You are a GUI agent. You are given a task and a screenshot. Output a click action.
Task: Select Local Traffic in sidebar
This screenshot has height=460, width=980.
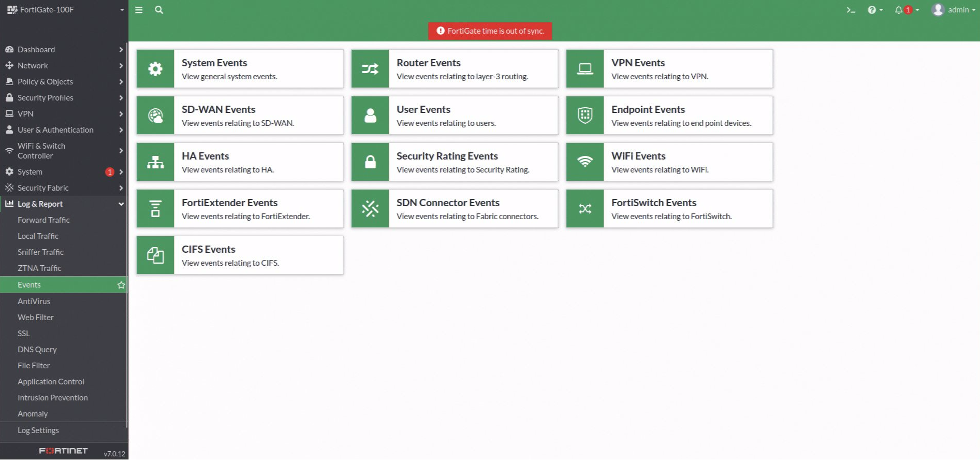38,236
